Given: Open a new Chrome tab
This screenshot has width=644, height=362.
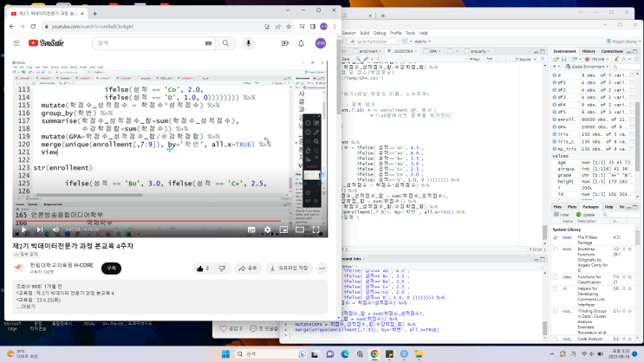Looking at the screenshot, I should pyautogui.click(x=94, y=14).
